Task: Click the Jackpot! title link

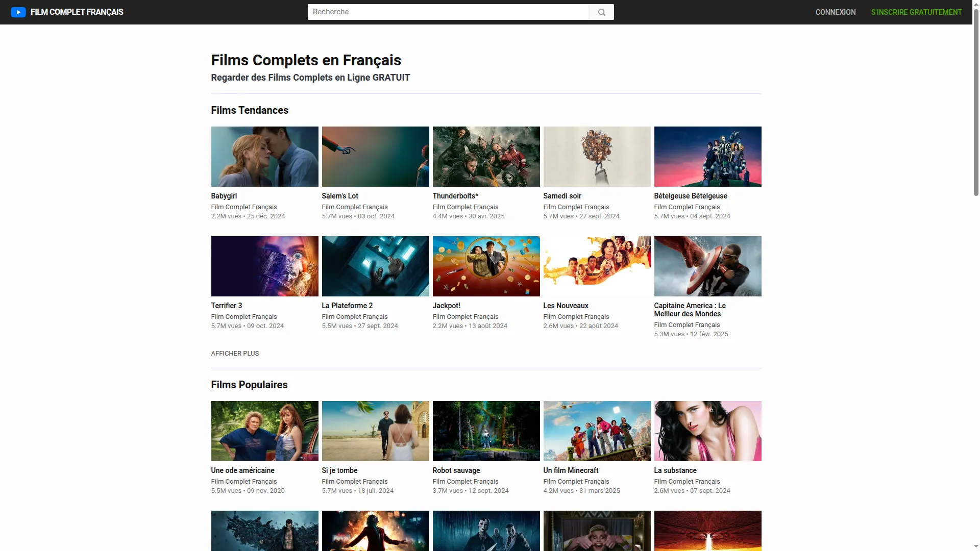Action: pos(446,306)
